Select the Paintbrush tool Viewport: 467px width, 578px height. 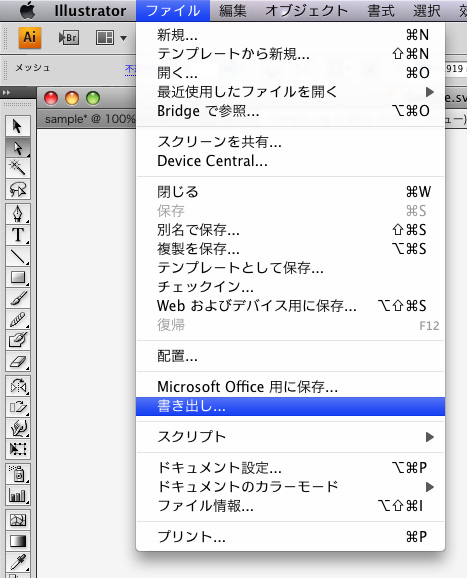tap(17, 298)
